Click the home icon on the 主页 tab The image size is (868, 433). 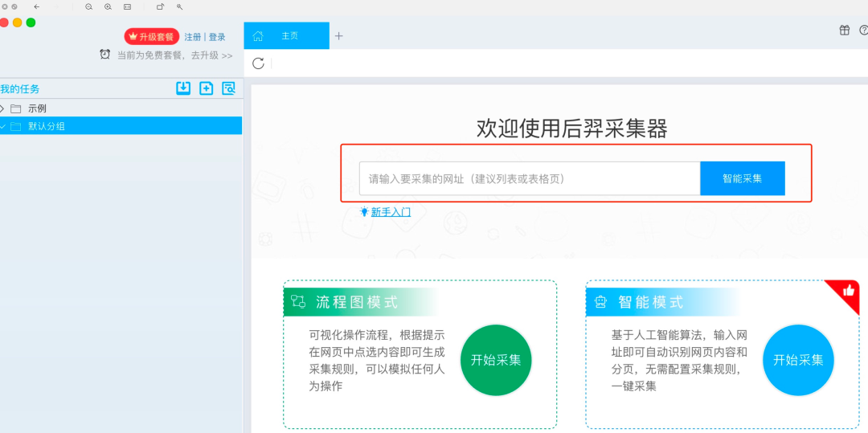[257, 36]
